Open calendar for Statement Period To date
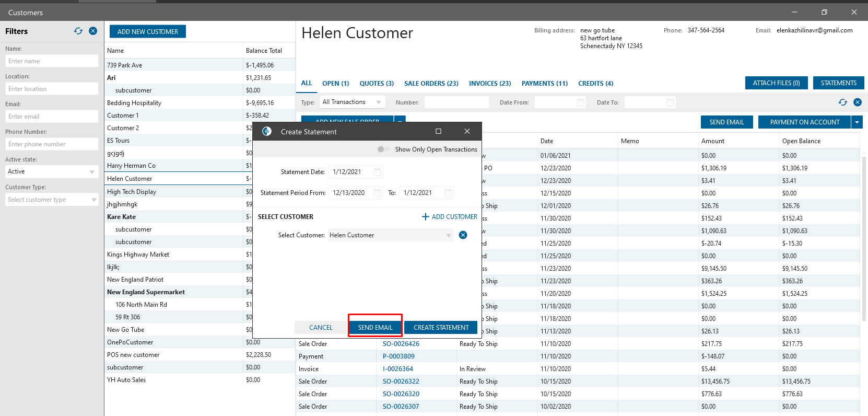This screenshot has height=416, width=868. tap(448, 193)
